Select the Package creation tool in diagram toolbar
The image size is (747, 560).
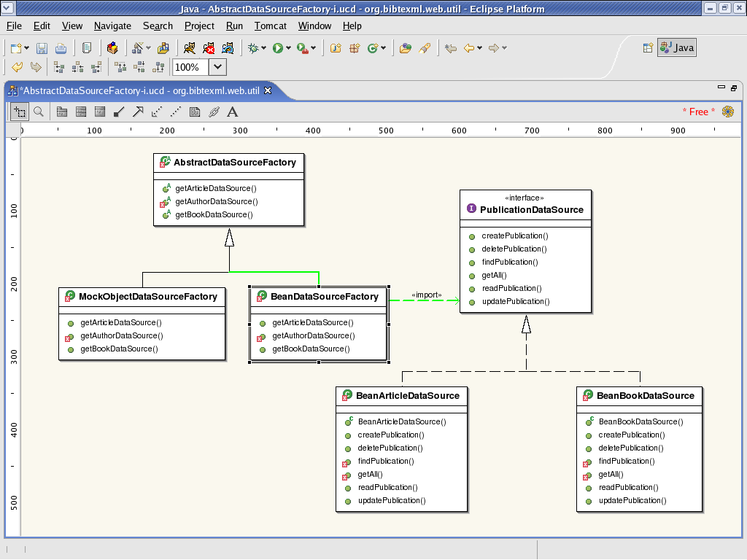[x=62, y=112]
